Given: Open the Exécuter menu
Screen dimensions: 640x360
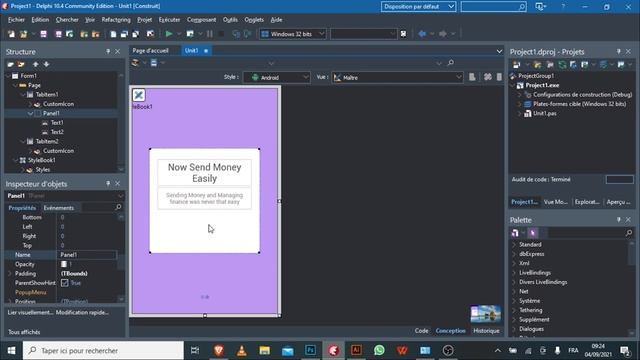Looking at the screenshot, I should click(x=169, y=20).
